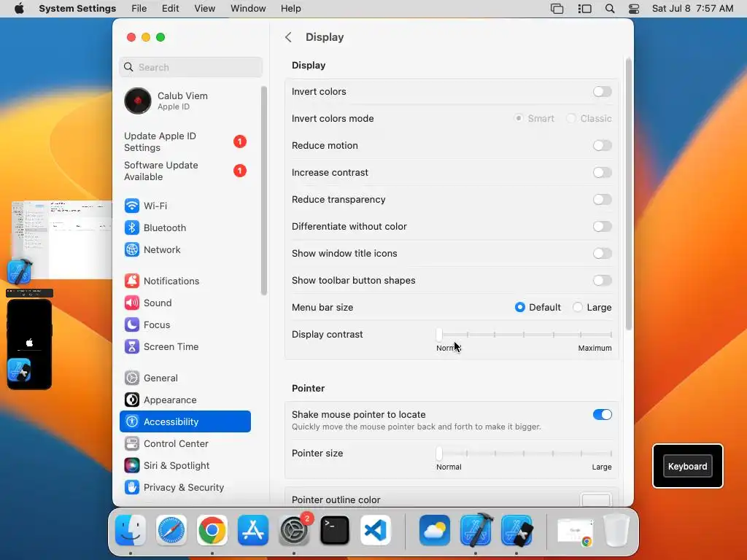
Task: Click System Settings icon in Dock
Action: pos(294,530)
